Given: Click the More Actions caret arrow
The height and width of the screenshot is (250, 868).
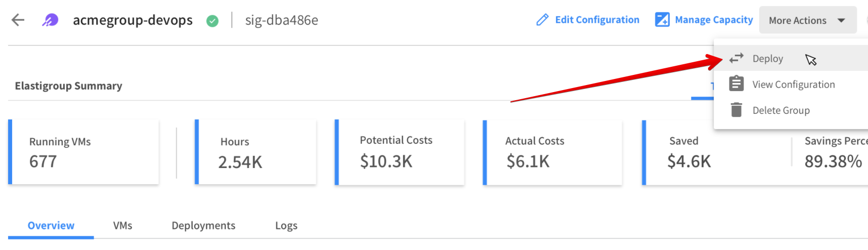Looking at the screenshot, I should pyautogui.click(x=841, y=20).
